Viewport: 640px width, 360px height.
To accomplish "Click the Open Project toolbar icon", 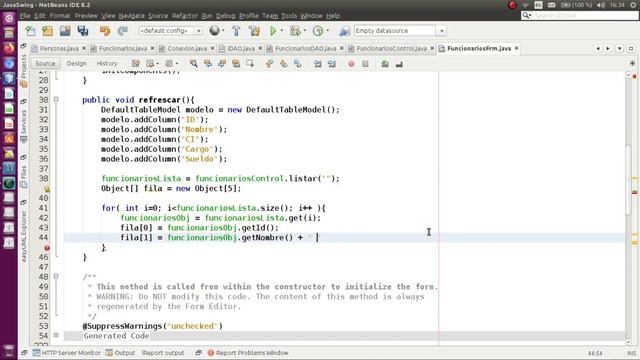I will tap(65, 31).
